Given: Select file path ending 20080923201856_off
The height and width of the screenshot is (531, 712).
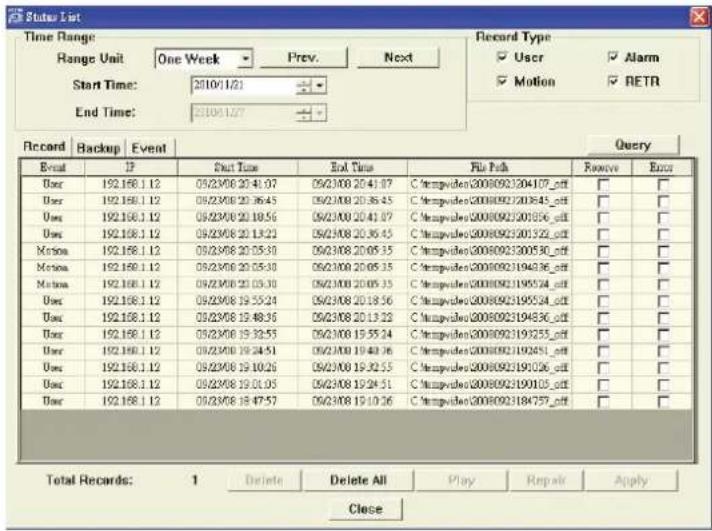Looking at the screenshot, I should point(490,218).
